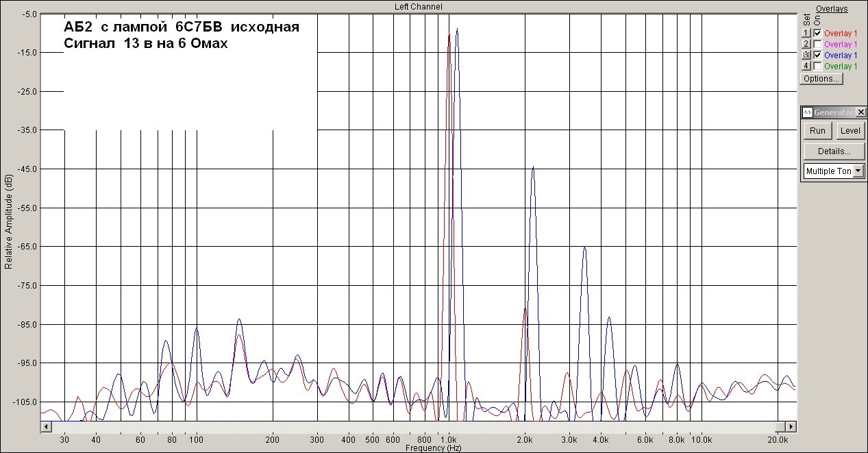Open the overlay Options... dialog
Viewport: 868px width, 453px height.
pos(821,79)
